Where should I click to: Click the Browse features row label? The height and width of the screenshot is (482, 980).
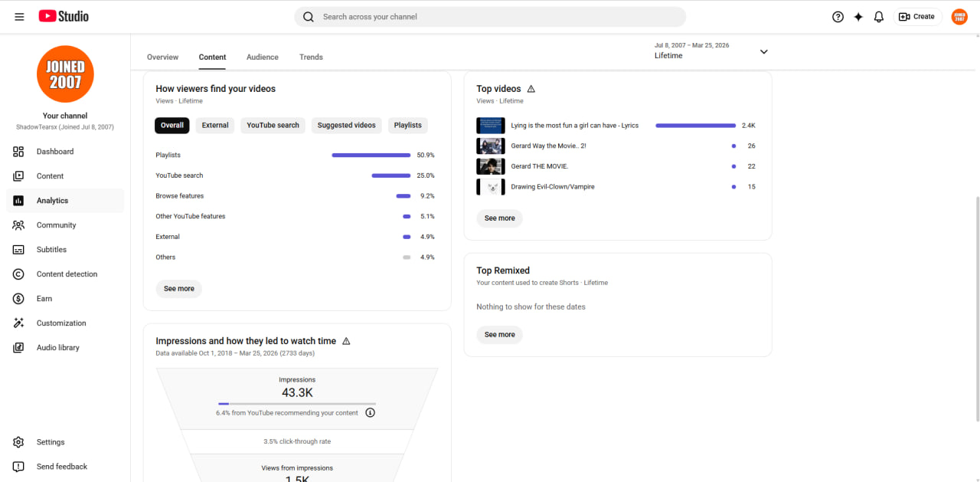tap(180, 196)
